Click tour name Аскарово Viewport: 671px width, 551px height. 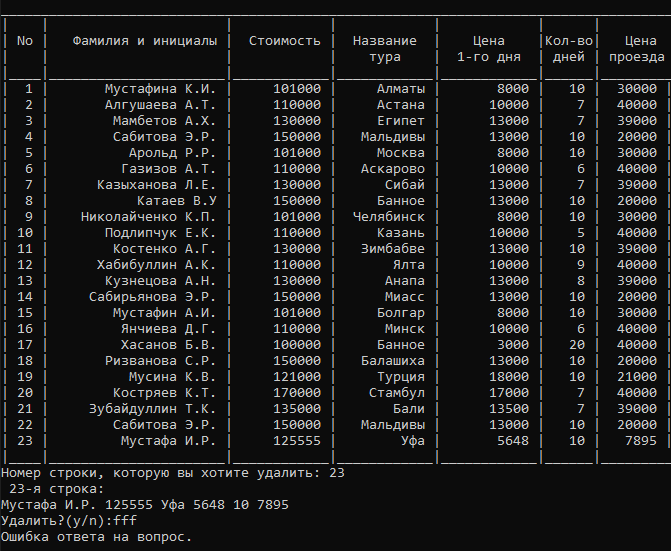click(x=393, y=169)
